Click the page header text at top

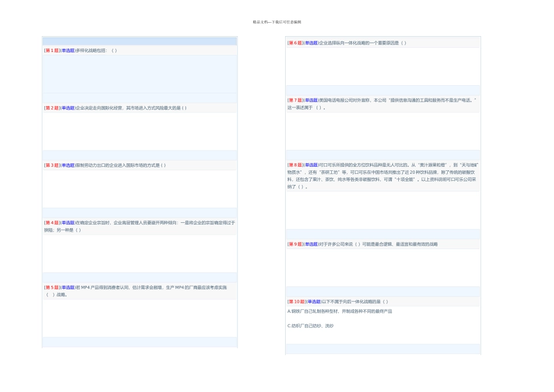click(x=277, y=22)
